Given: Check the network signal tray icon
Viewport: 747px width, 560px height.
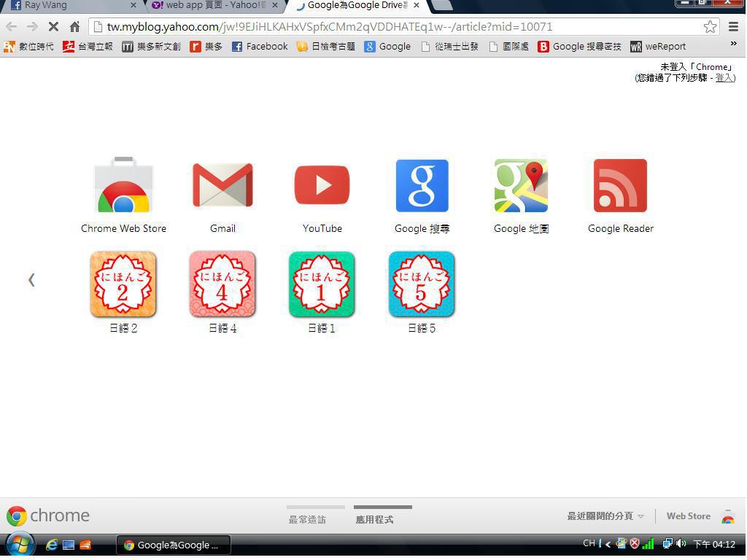Looking at the screenshot, I should pyautogui.click(x=648, y=543).
